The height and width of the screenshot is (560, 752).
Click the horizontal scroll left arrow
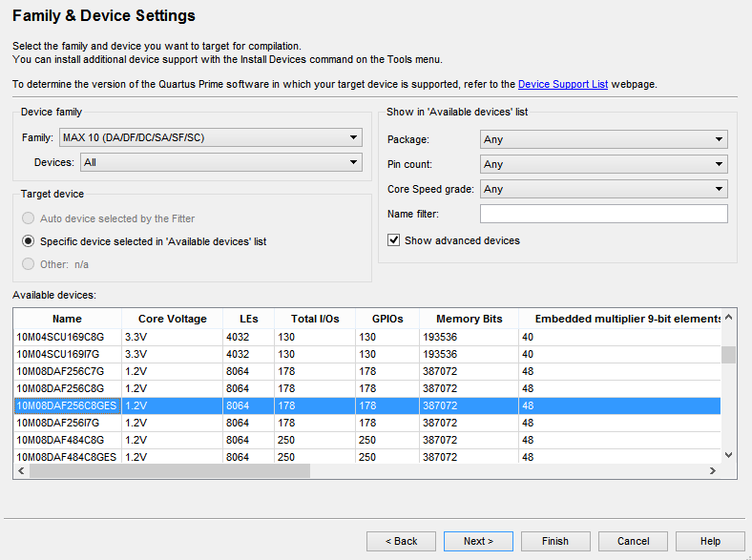pyautogui.click(x=21, y=471)
